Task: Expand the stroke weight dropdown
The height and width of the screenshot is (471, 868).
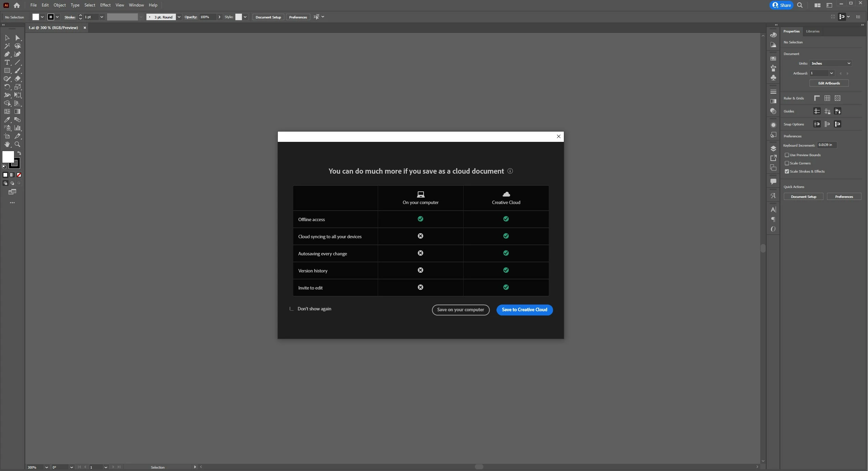Action: [102, 17]
